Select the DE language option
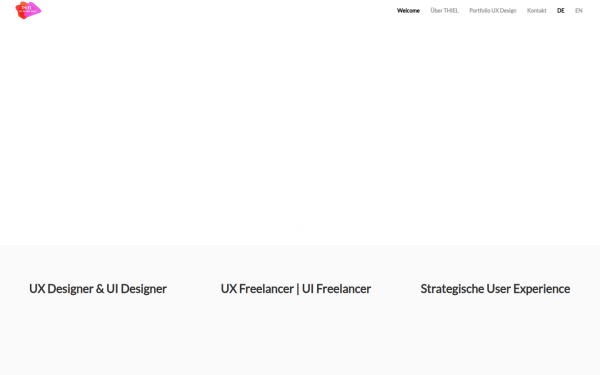This screenshot has height=375, width=600. [561, 11]
